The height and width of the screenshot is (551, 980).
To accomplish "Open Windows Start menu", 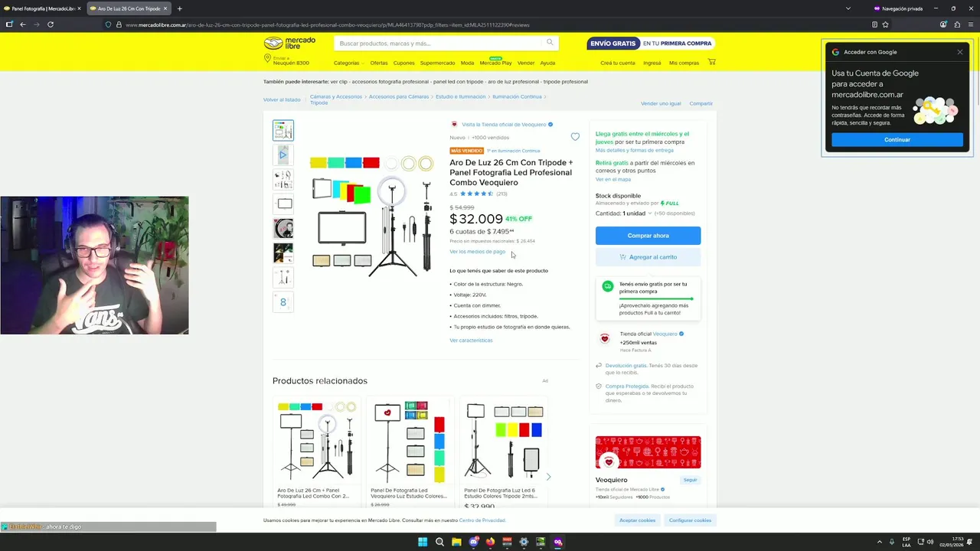I will pos(422,542).
